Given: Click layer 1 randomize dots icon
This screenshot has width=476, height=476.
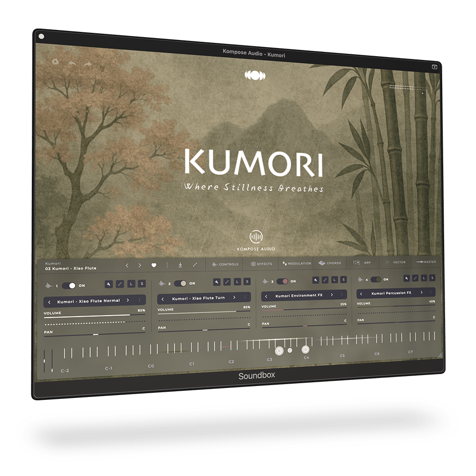Looking at the screenshot, I should (120, 284).
